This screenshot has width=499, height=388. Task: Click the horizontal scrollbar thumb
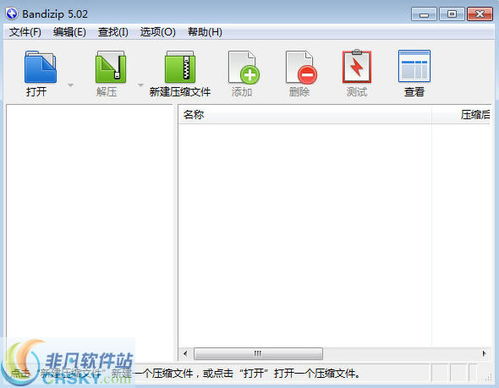258,353
